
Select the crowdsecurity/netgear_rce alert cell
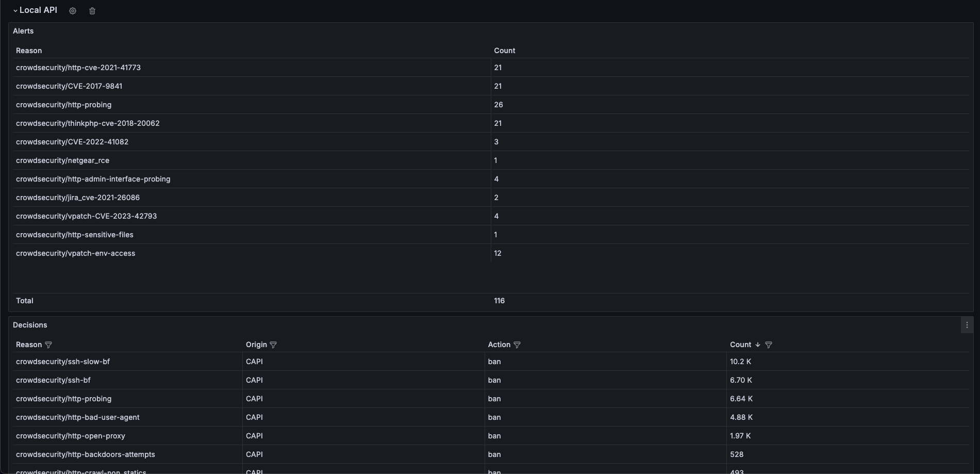(62, 160)
